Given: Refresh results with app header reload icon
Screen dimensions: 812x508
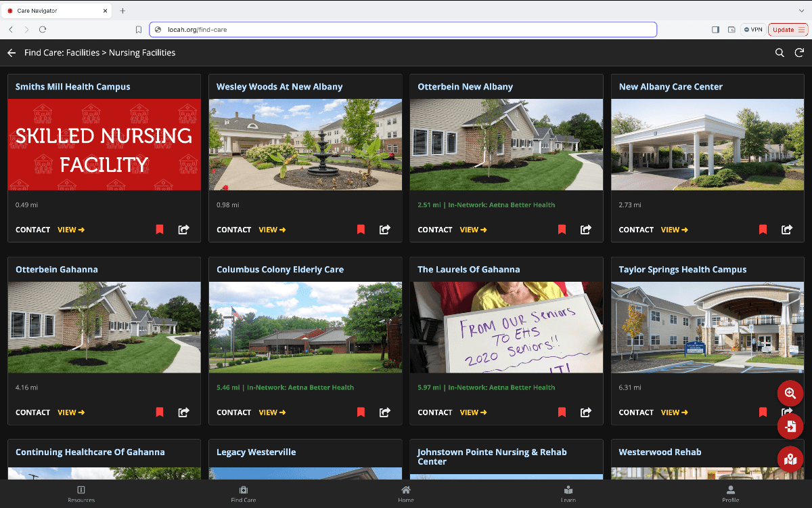Looking at the screenshot, I should [x=799, y=53].
